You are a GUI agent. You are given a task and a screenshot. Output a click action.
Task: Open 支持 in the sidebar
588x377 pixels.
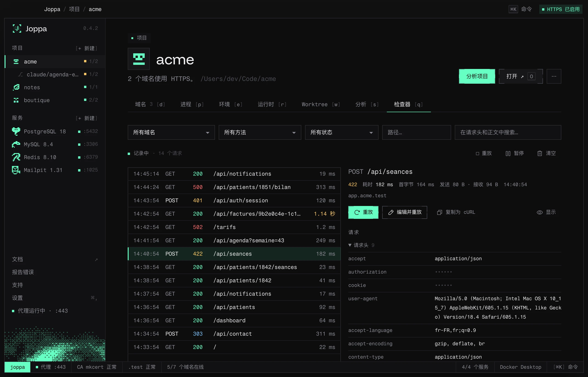point(17,285)
